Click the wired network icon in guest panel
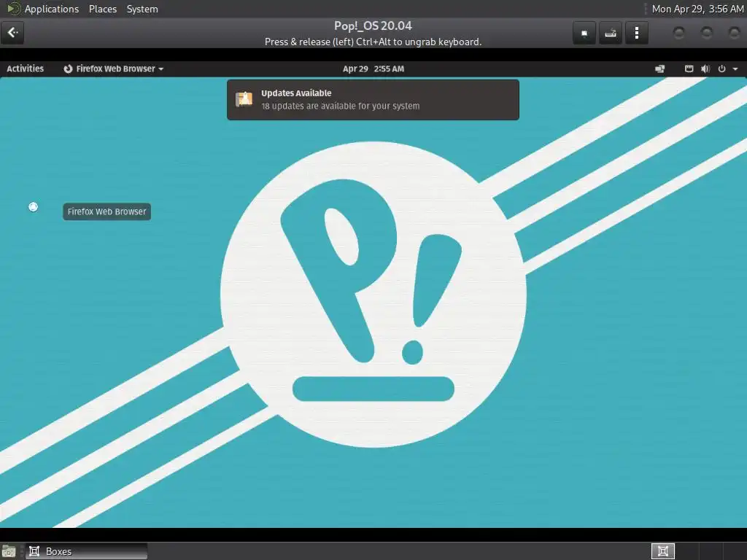The image size is (747, 560). [689, 69]
